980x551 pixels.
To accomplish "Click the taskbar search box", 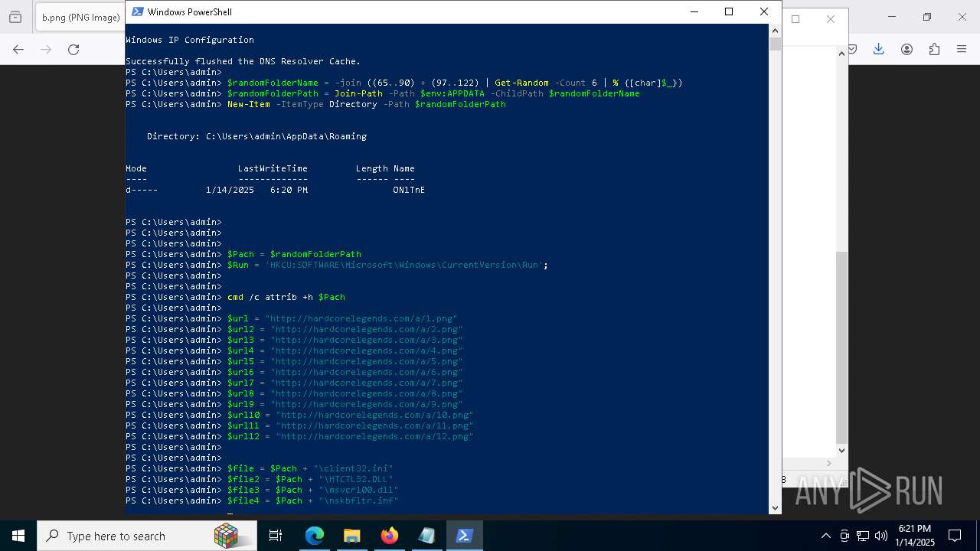I will pyautogui.click(x=147, y=536).
